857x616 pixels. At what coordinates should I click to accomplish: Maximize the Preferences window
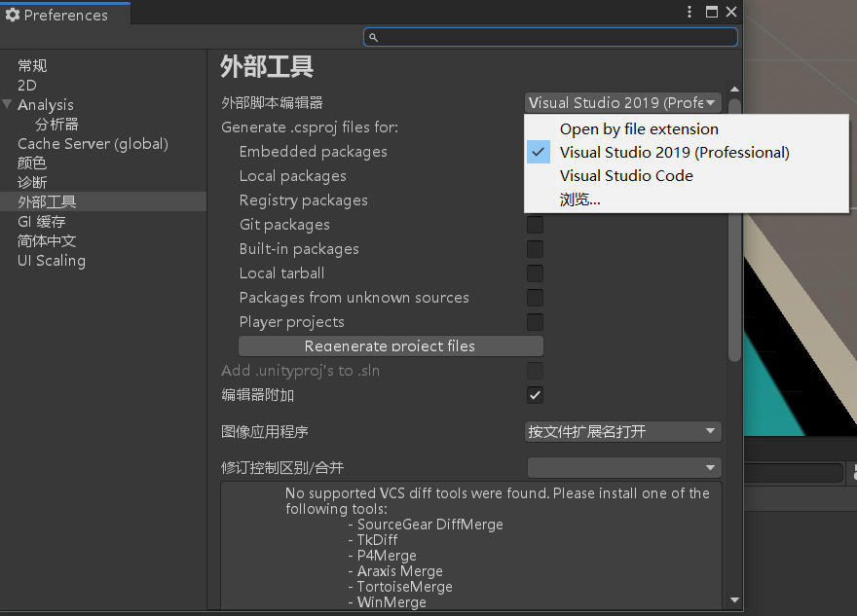[x=712, y=12]
